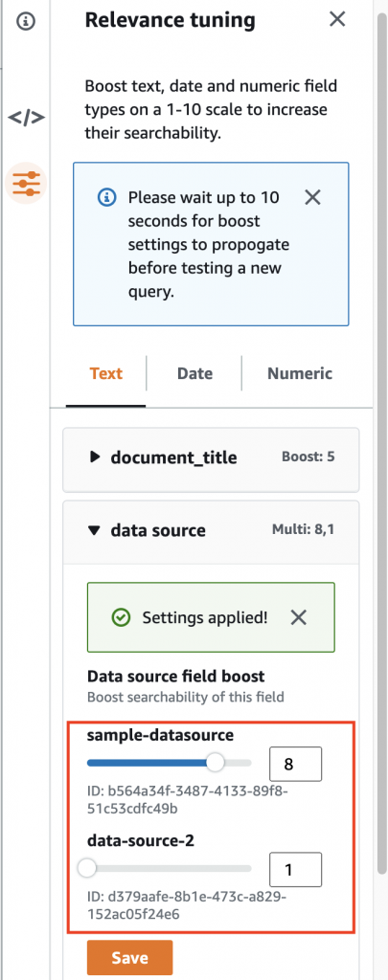Switch to the Text tab
This screenshot has width=388, height=980.
tap(105, 374)
